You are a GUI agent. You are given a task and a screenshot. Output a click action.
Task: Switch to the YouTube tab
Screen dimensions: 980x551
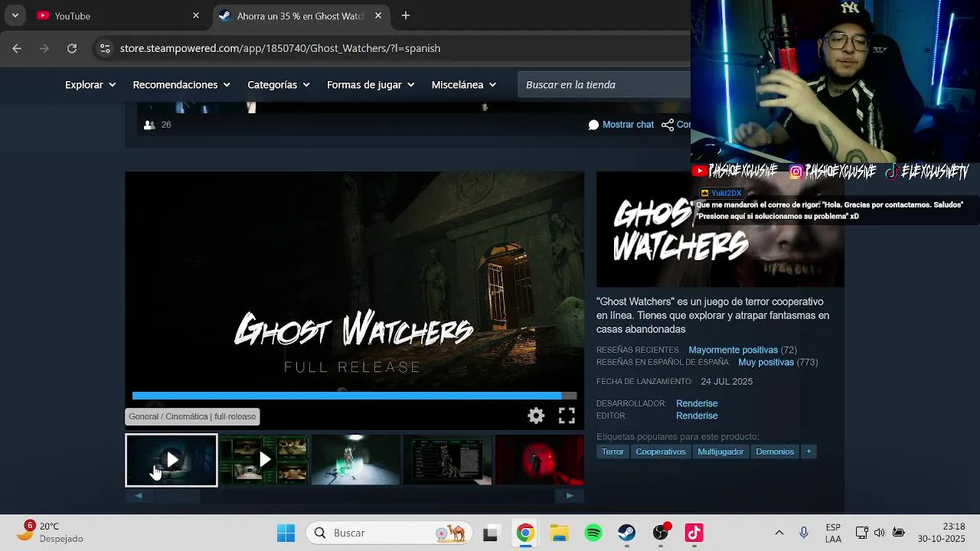pyautogui.click(x=115, y=15)
